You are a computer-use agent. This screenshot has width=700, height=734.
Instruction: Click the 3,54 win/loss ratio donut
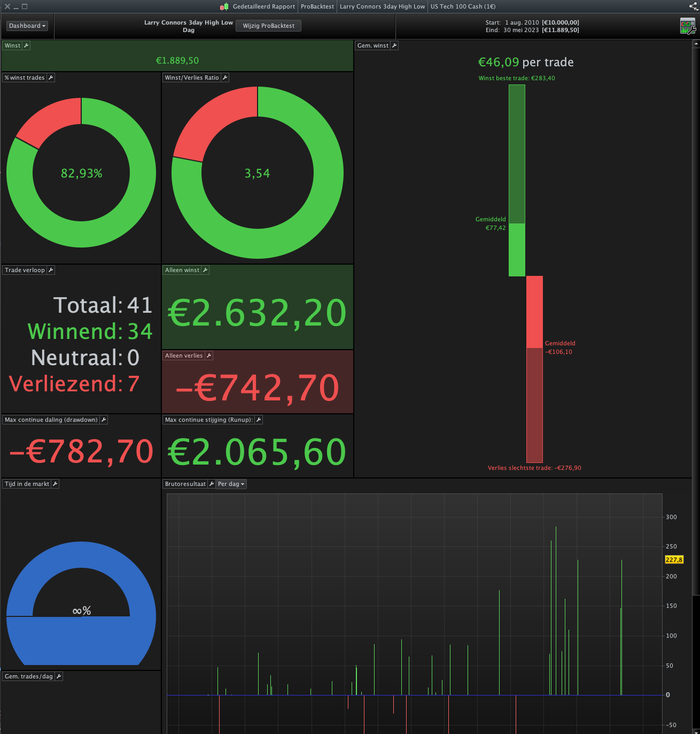(x=258, y=173)
